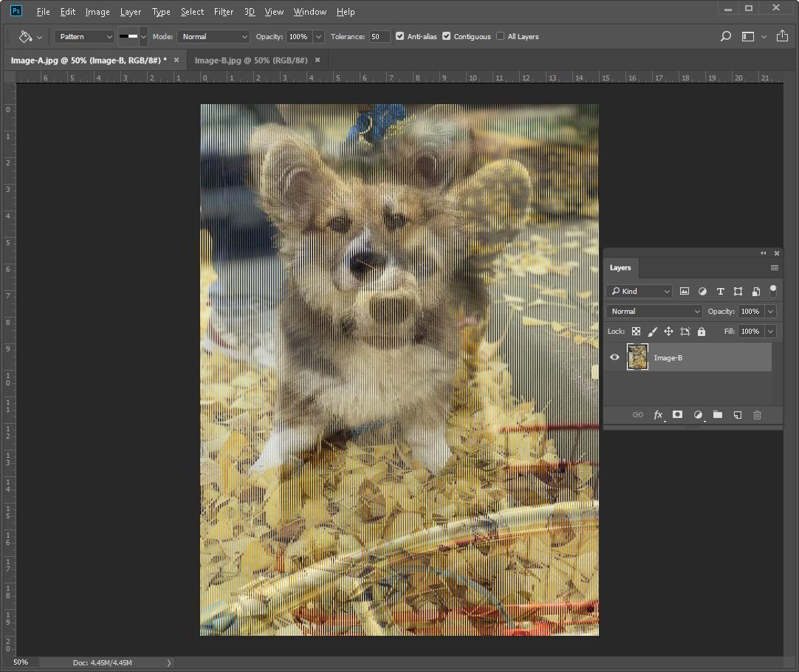Open the Pattern fill source dropdown
The image size is (799, 672).
pyautogui.click(x=84, y=36)
